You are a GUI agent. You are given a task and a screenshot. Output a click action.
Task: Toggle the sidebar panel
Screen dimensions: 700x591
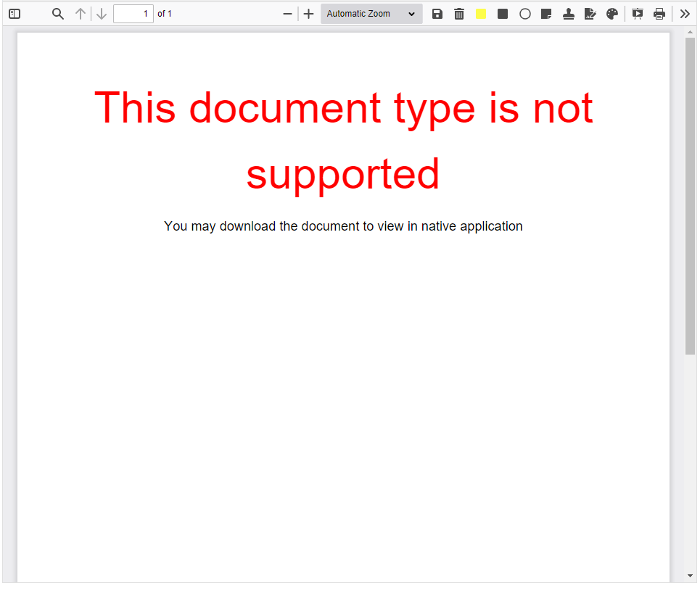(x=14, y=13)
